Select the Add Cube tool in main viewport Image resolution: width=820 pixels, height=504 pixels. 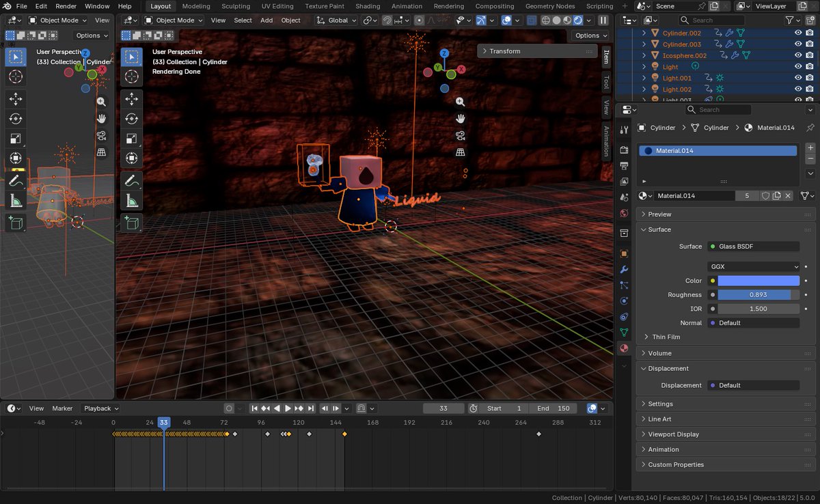132,223
